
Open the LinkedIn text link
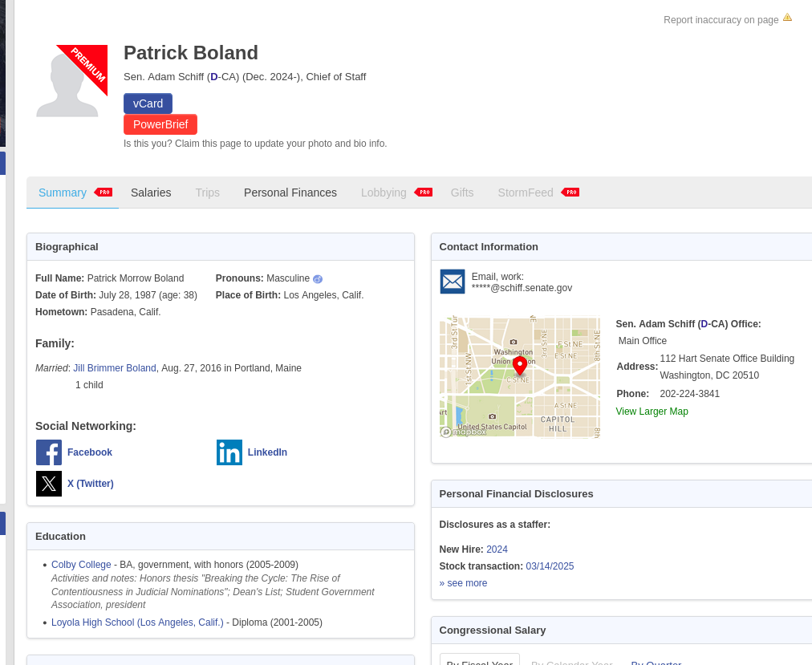[267, 452]
